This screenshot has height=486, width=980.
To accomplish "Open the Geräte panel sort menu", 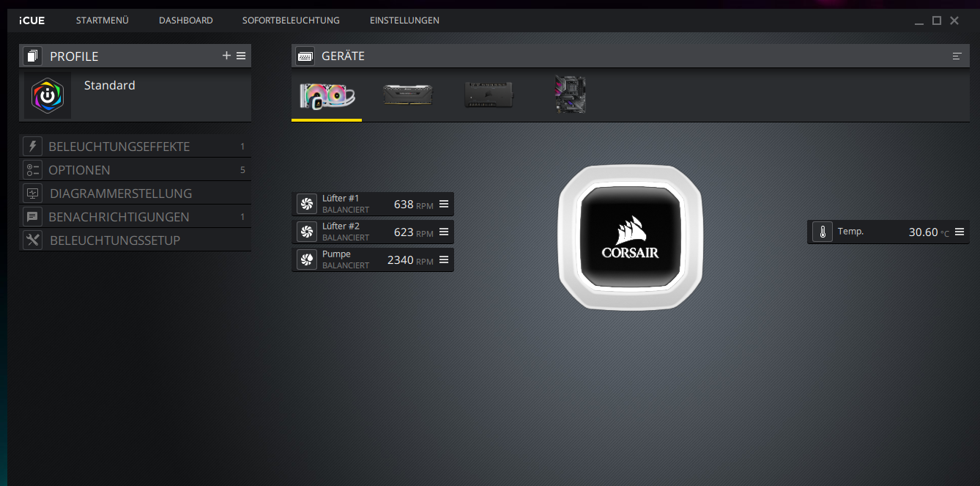I will 957,56.
